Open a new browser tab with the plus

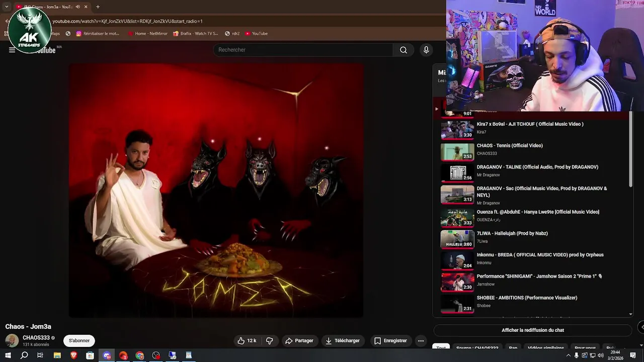click(x=98, y=7)
